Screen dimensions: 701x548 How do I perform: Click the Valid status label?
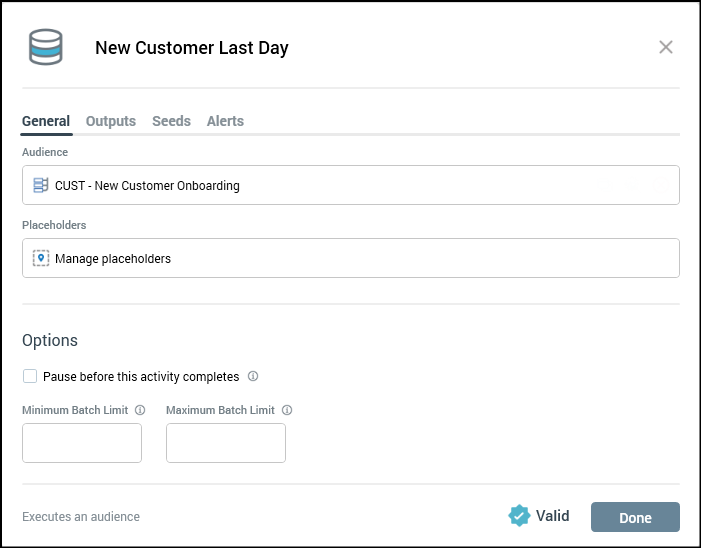552,516
